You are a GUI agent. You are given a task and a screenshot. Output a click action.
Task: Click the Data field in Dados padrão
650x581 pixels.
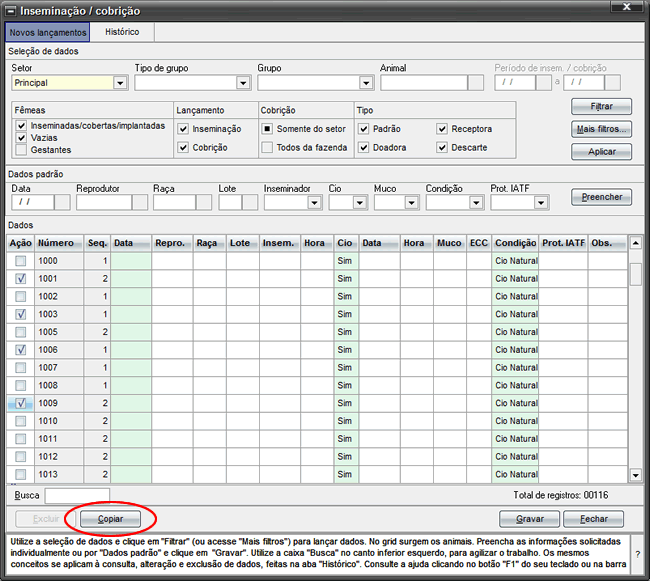tap(33, 202)
